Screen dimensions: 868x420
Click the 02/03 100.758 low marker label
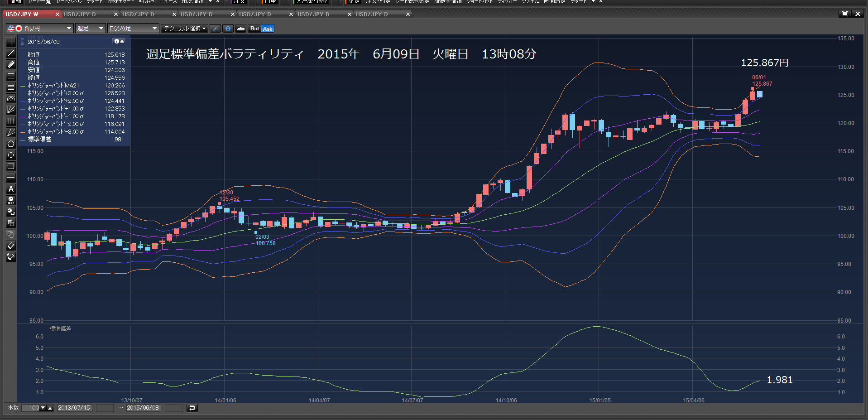(265, 240)
